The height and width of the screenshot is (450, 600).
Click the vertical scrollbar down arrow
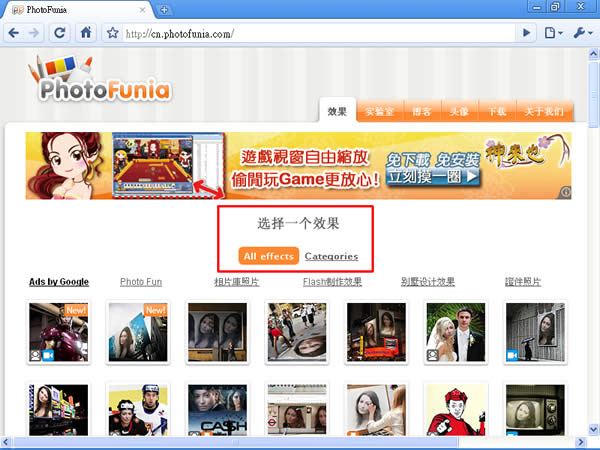593,429
